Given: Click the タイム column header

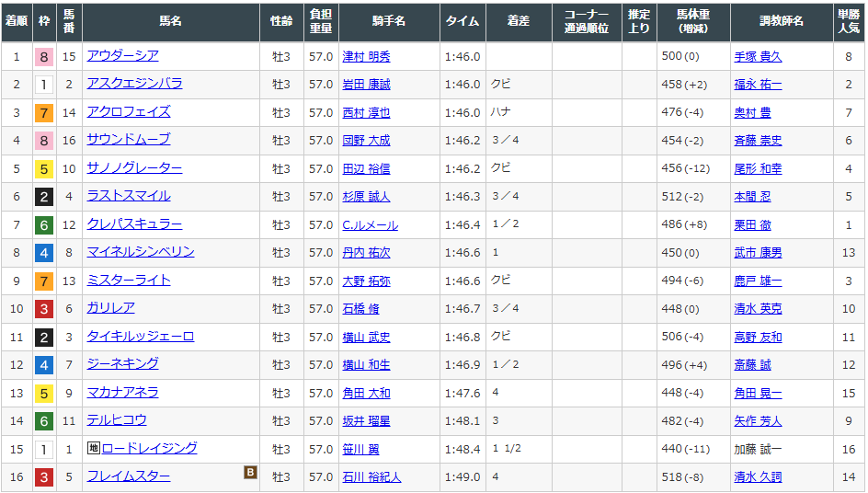Looking at the screenshot, I should 463,21.
